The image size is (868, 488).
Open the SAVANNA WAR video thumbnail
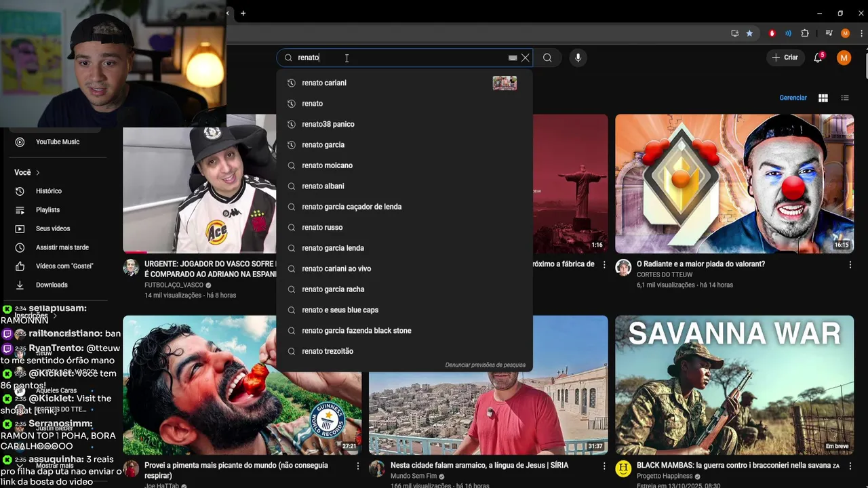click(734, 385)
